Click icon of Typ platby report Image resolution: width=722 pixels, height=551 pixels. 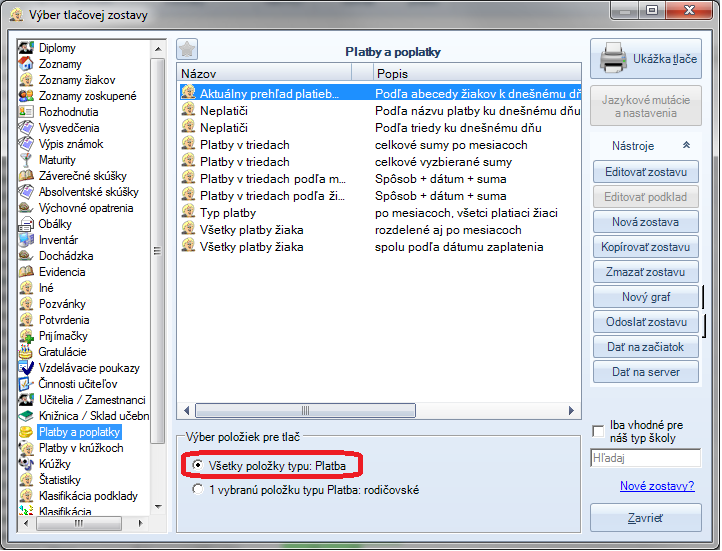188,212
